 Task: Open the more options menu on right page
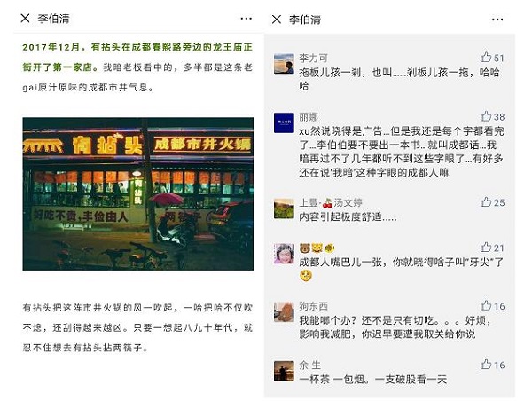click(497, 20)
